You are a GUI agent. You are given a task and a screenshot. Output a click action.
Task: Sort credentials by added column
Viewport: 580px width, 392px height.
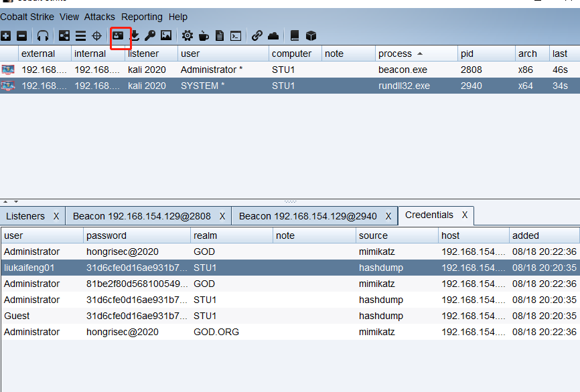coord(544,235)
